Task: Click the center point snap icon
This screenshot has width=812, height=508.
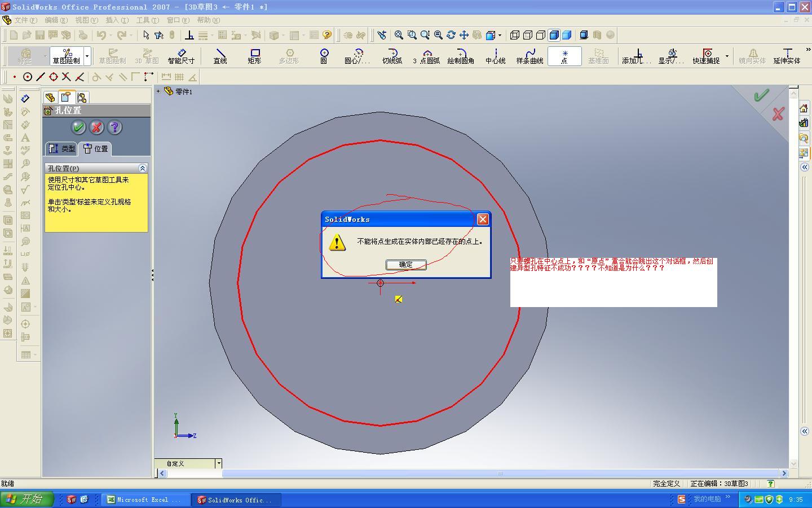Action: coord(28,77)
